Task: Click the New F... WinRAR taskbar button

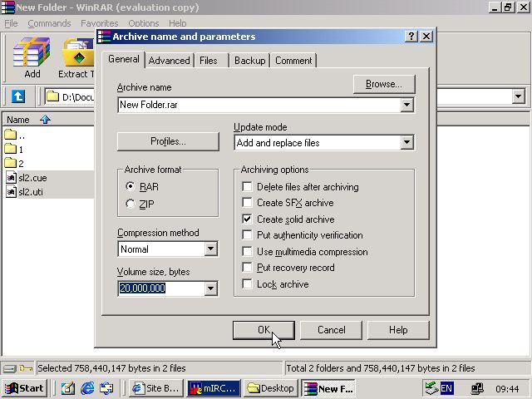Action: coord(328,388)
